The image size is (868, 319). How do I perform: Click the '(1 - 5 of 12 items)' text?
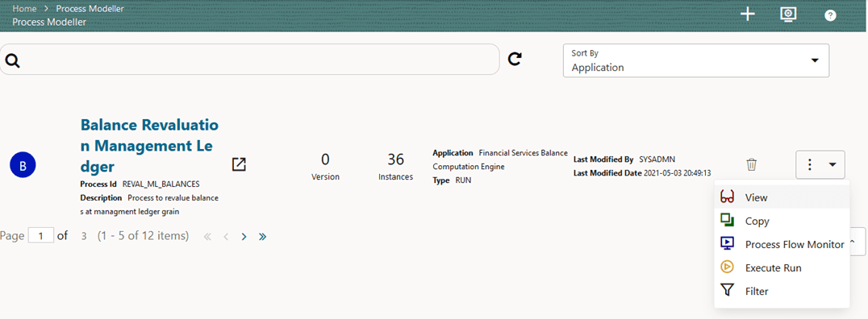point(143,236)
